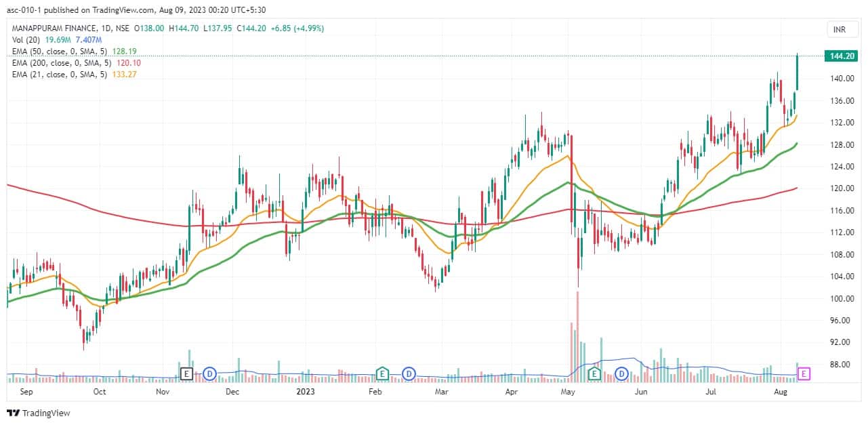Click the 133.27 orange EMA value
Image resolution: width=868 pixels, height=425 pixels.
[x=126, y=74]
